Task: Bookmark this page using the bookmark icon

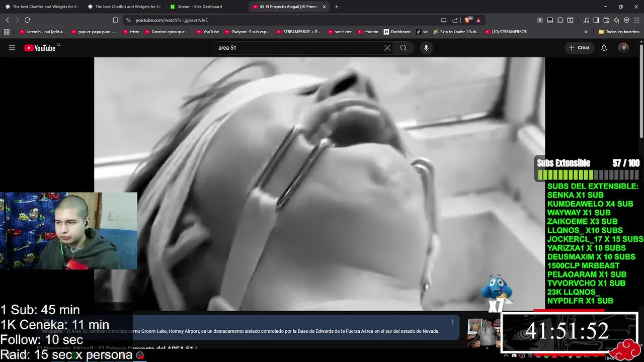Action: click(115, 20)
